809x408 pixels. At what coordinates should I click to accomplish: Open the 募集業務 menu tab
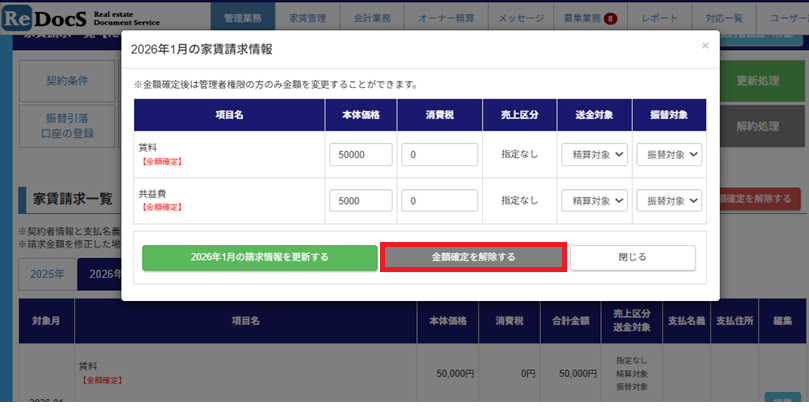click(x=590, y=18)
